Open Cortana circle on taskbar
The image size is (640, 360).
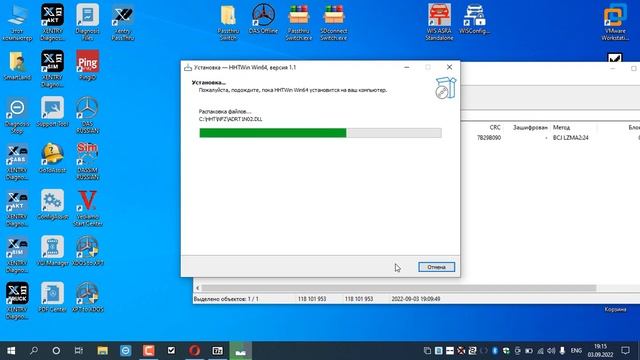click(x=56, y=351)
